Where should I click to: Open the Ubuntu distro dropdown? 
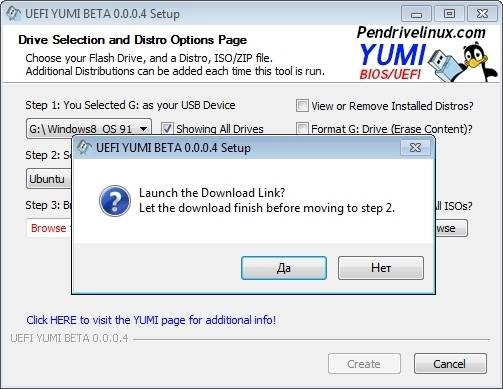49,179
